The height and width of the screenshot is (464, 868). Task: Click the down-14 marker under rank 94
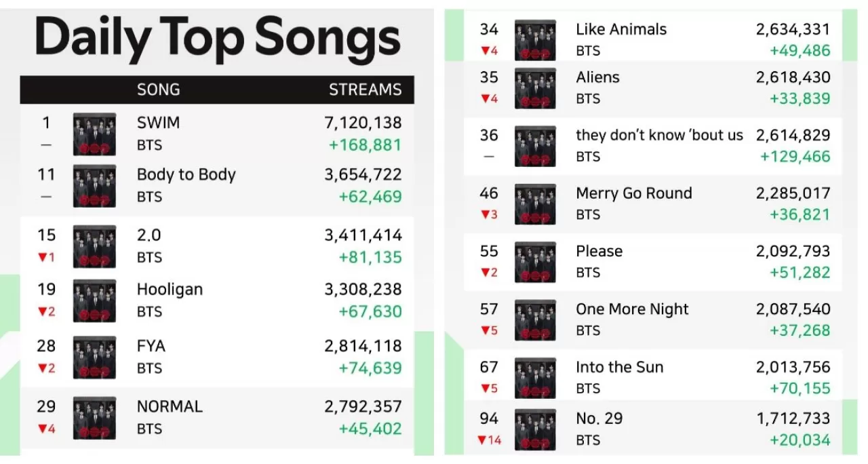click(487, 440)
